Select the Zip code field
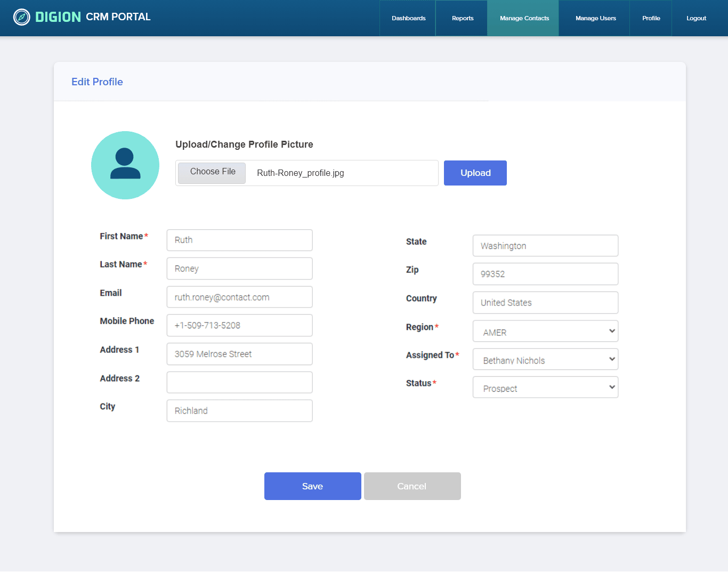Viewport: 728px width, 572px height. coord(545,274)
